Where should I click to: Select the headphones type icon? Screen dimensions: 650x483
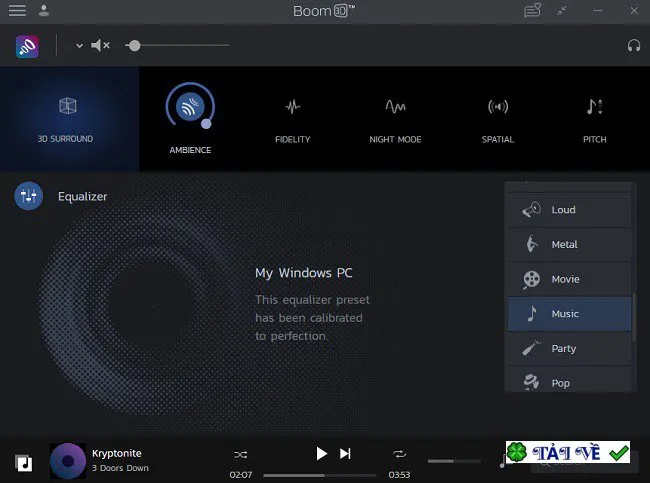(633, 46)
